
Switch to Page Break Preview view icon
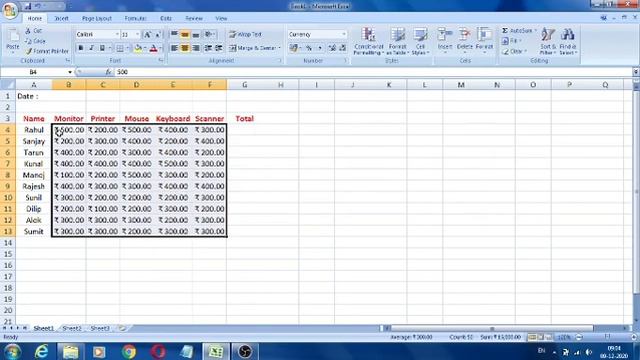tap(548, 337)
